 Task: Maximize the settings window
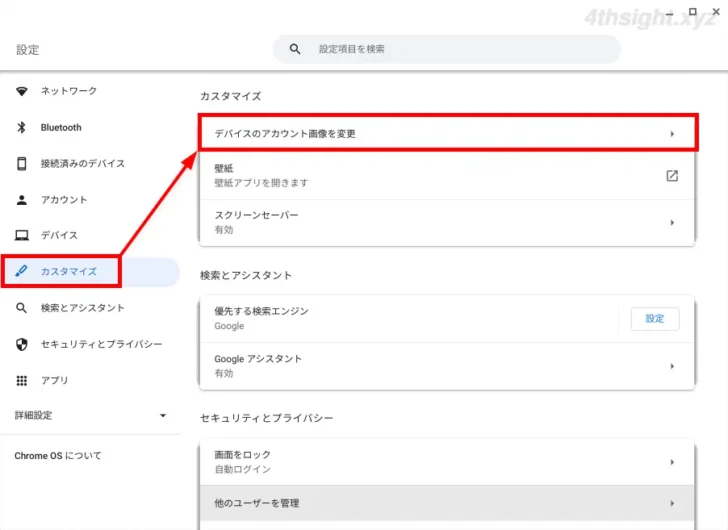point(692,12)
